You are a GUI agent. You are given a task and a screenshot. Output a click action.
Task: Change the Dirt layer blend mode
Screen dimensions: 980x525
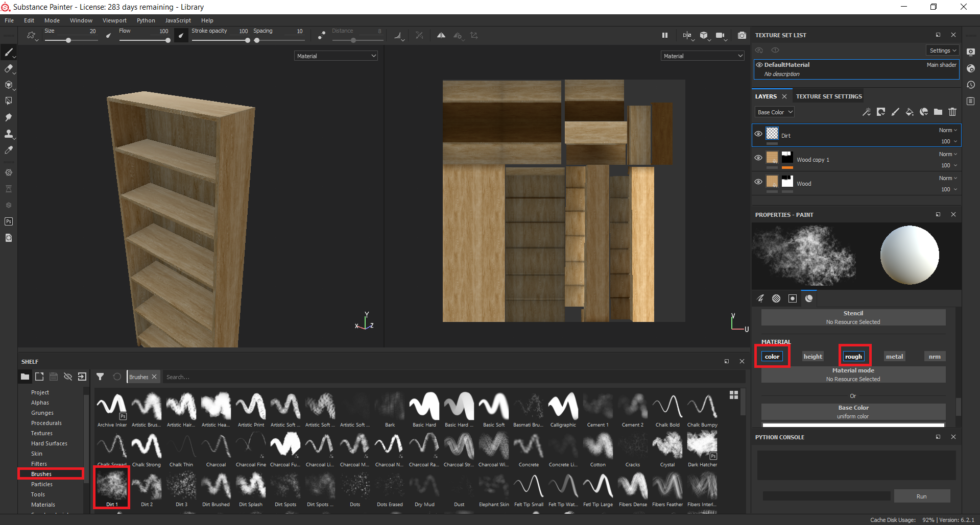point(948,130)
